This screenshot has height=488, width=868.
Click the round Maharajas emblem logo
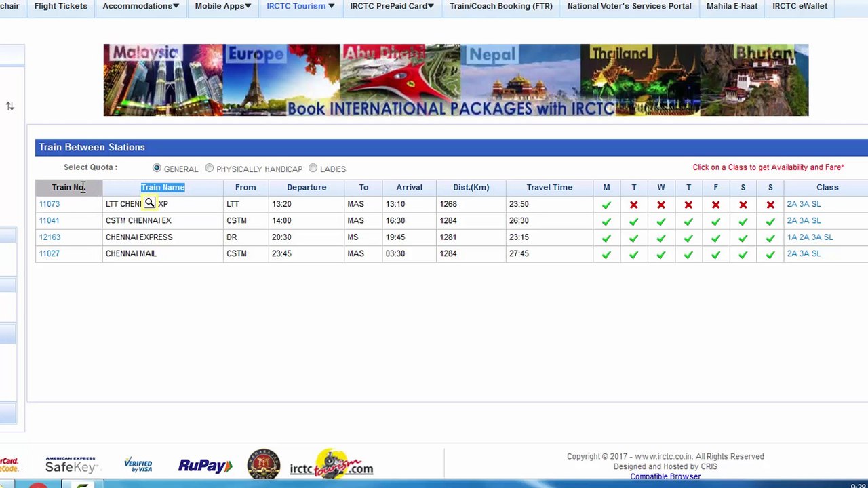click(x=263, y=464)
